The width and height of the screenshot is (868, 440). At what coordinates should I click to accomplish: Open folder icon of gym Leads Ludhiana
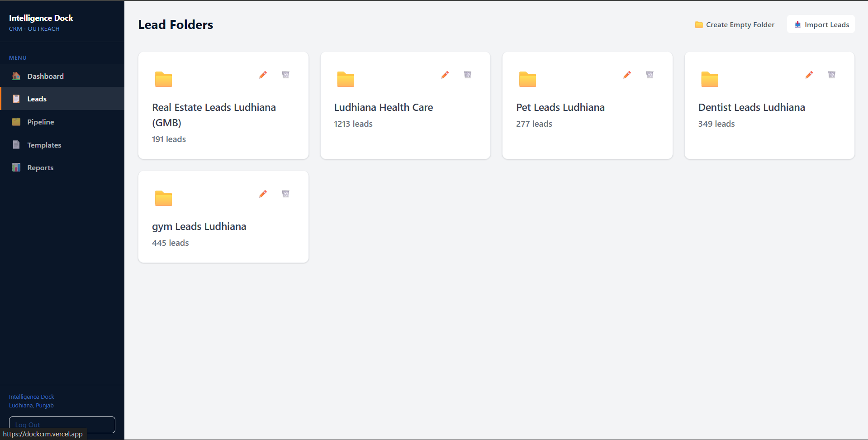tap(163, 198)
